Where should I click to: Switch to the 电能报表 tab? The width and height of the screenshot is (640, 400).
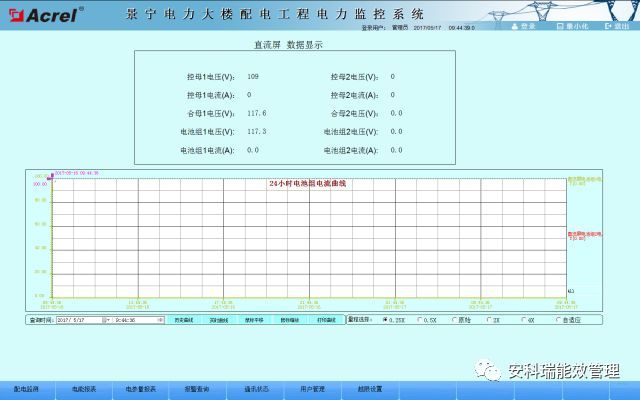[83, 387]
